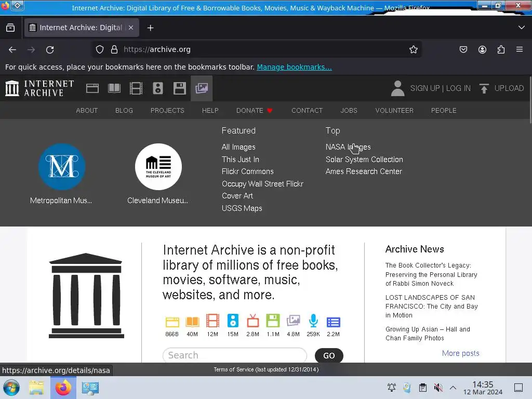Open the All Images link
The width and height of the screenshot is (532, 399).
(238, 147)
